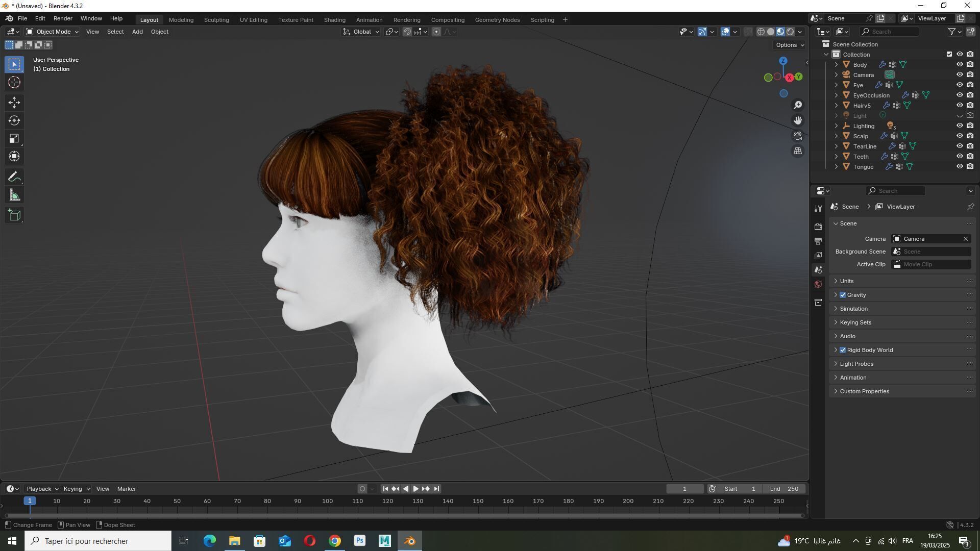Open the Tool properties tab
Image resolution: width=980 pixels, height=551 pixels.
click(x=818, y=209)
